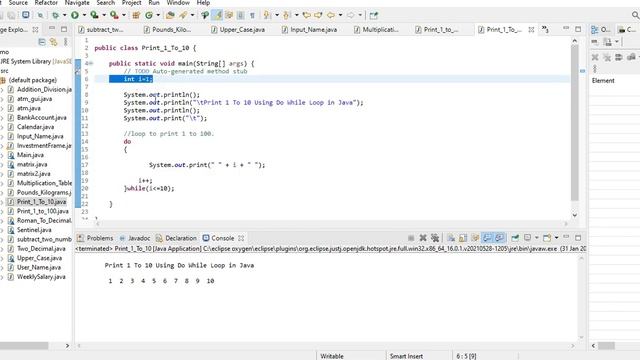Open the Refactor menu
The image size is (640, 360).
46,3
